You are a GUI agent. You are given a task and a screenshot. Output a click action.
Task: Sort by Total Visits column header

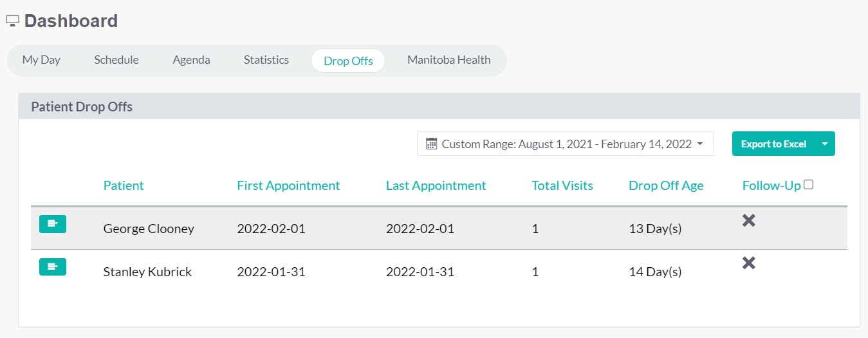coord(562,185)
